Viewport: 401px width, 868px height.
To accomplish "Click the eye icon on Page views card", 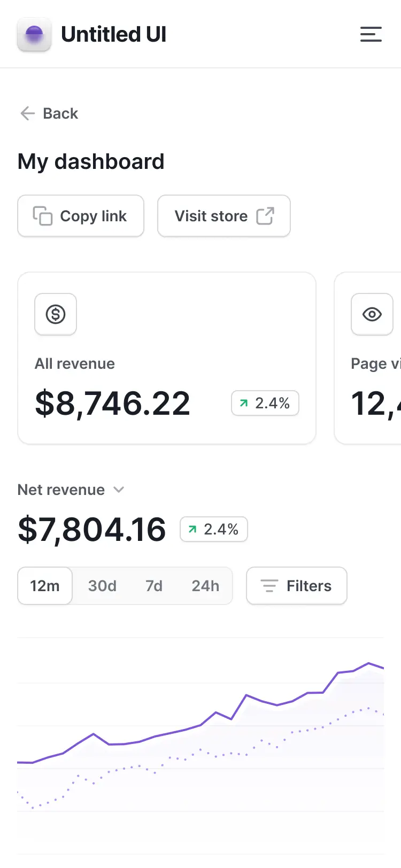I will click(x=372, y=314).
